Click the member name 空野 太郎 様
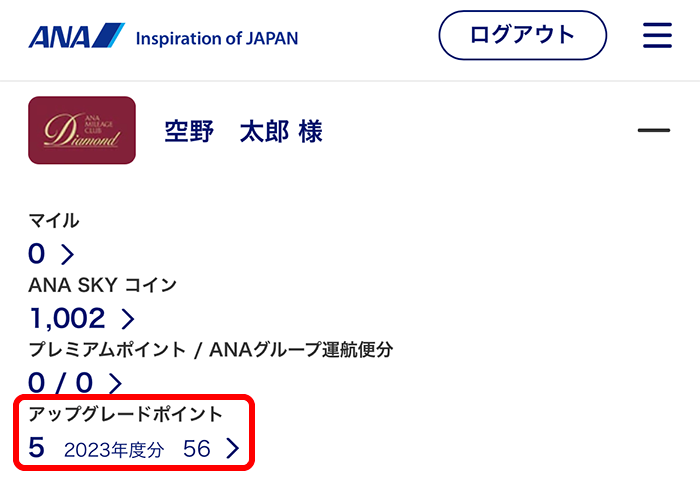This screenshot has height=480, width=700. (x=243, y=131)
